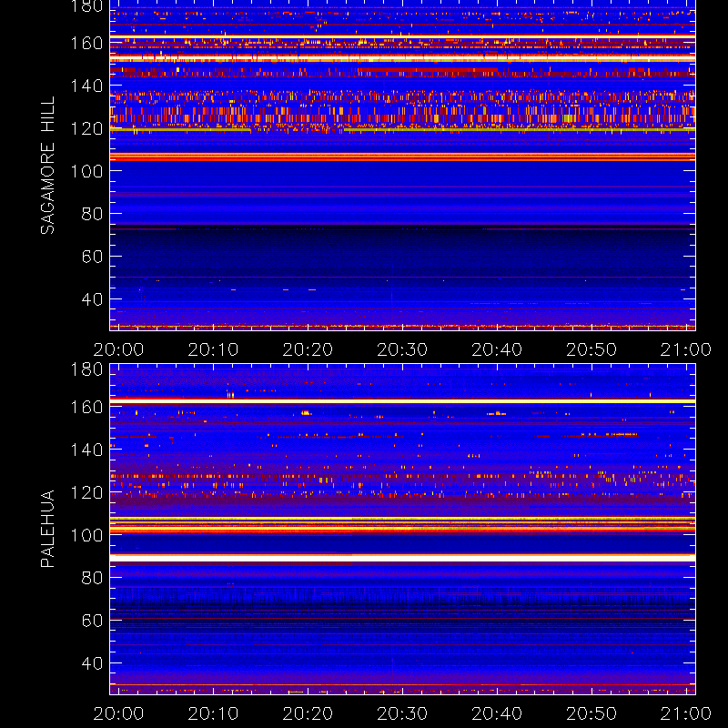Click the 60 tick label on Palehua axis

tap(92, 621)
